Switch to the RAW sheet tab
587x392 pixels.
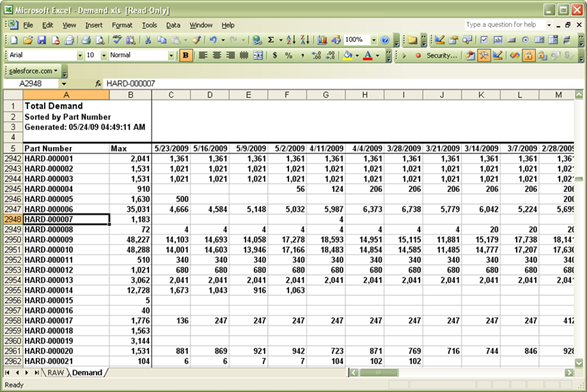55,373
